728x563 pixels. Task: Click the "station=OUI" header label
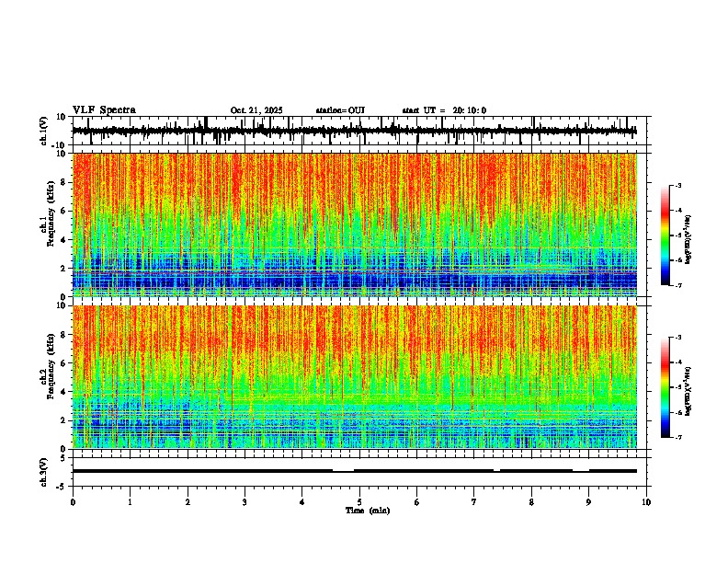[x=340, y=110]
